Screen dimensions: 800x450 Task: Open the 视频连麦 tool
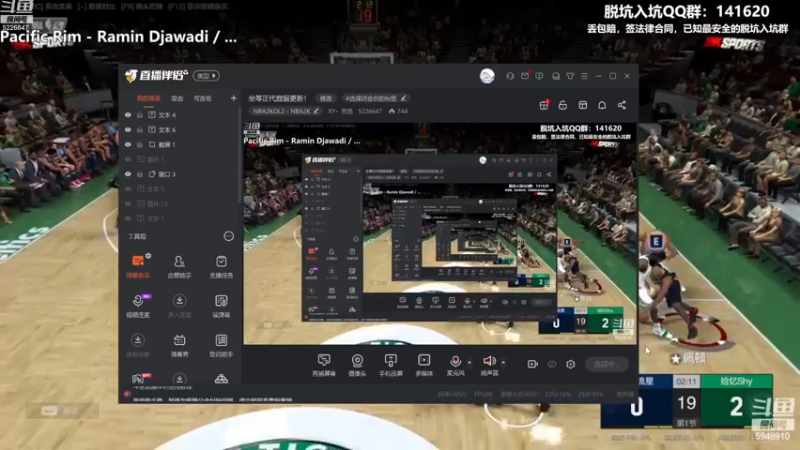tap(138, 306)
